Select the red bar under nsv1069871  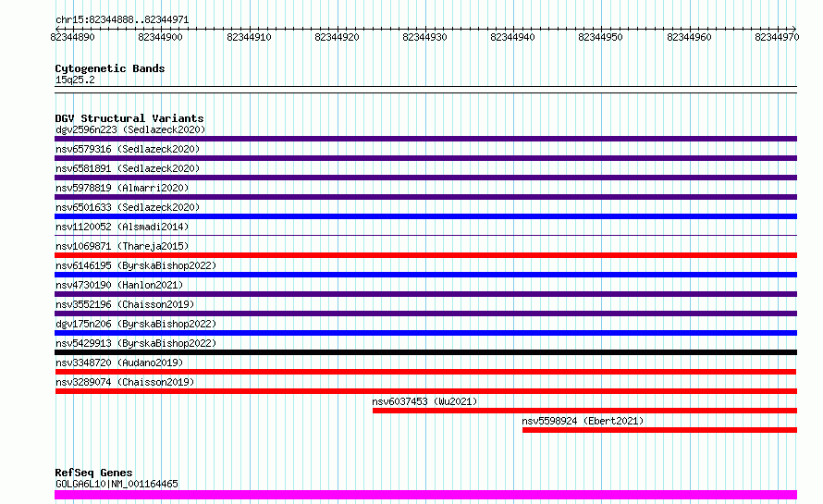coord(425,255)
